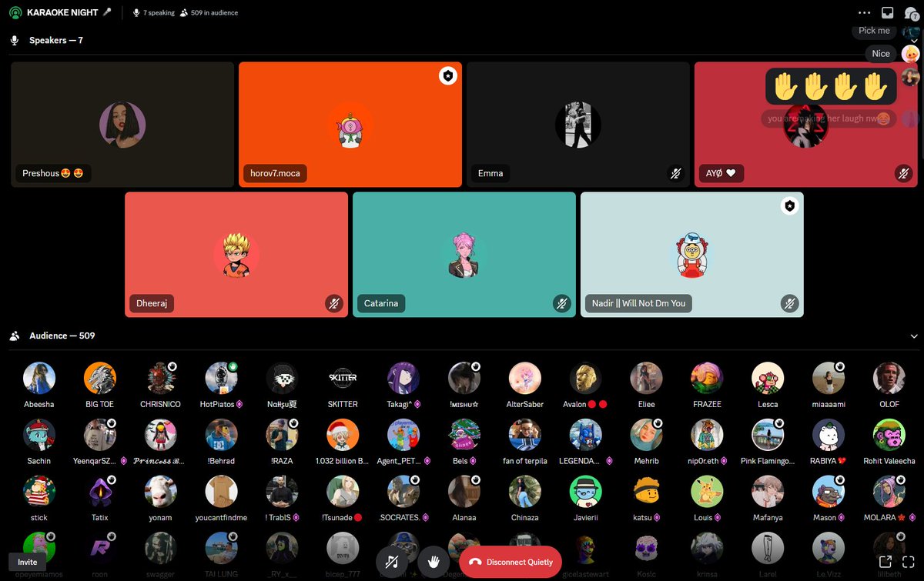Open SKITTER's audience avatar

[342, 379]
